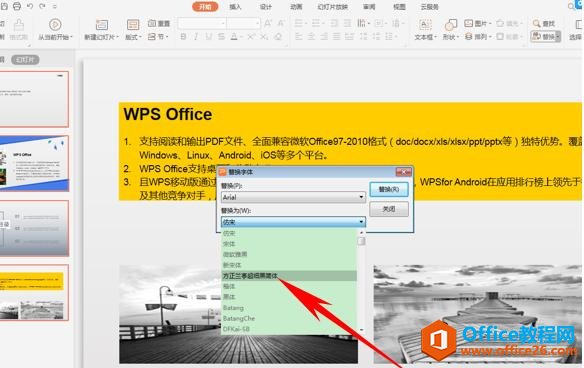Click the format painter (格式刷) icon
584x368 pixels.
pos(19,25)
